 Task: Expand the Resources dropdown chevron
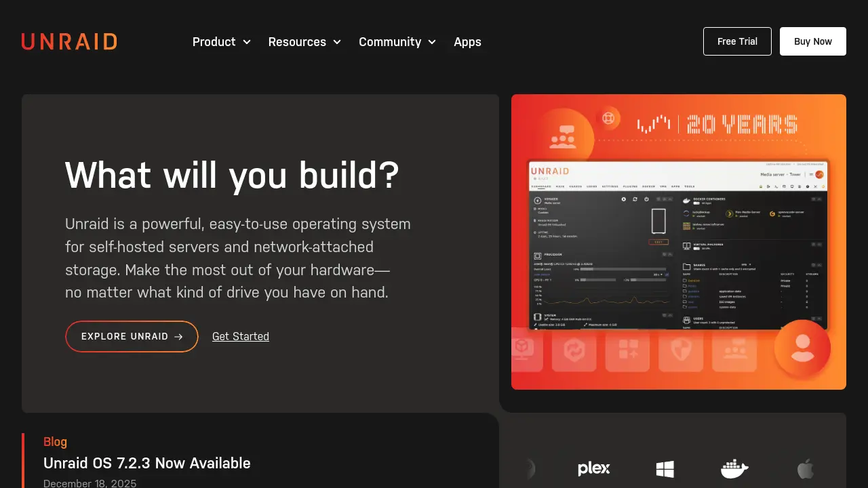click(x=336, y=42)
